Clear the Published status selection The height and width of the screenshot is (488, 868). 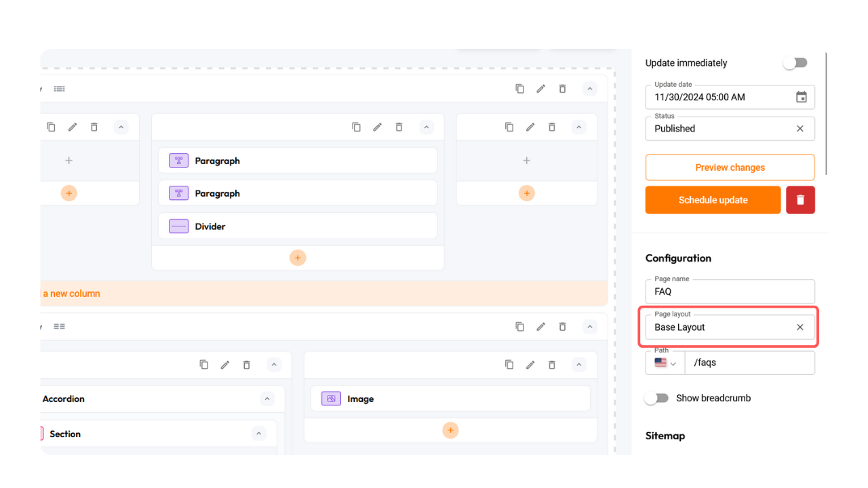tap(800, 129)
